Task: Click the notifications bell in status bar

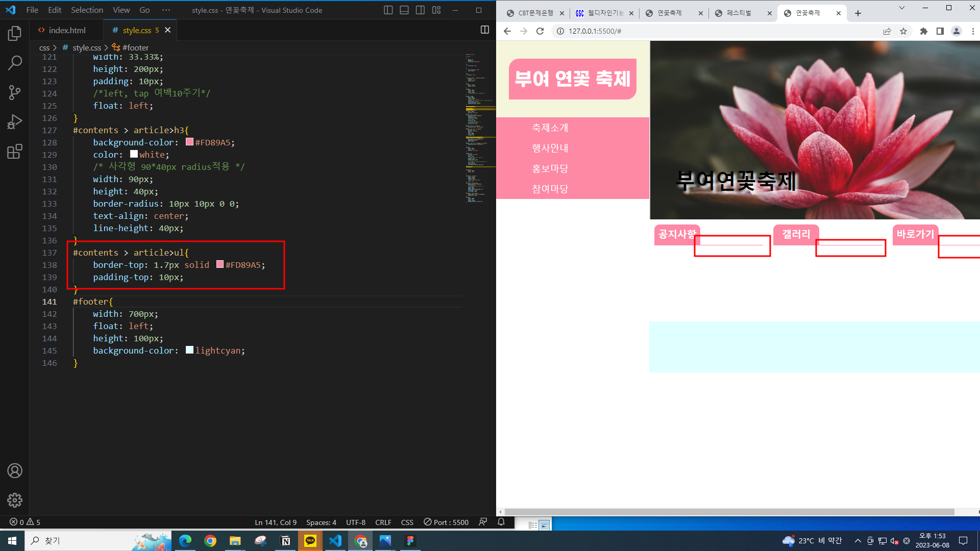Action: pyautogui.click(x=501, y=522)
